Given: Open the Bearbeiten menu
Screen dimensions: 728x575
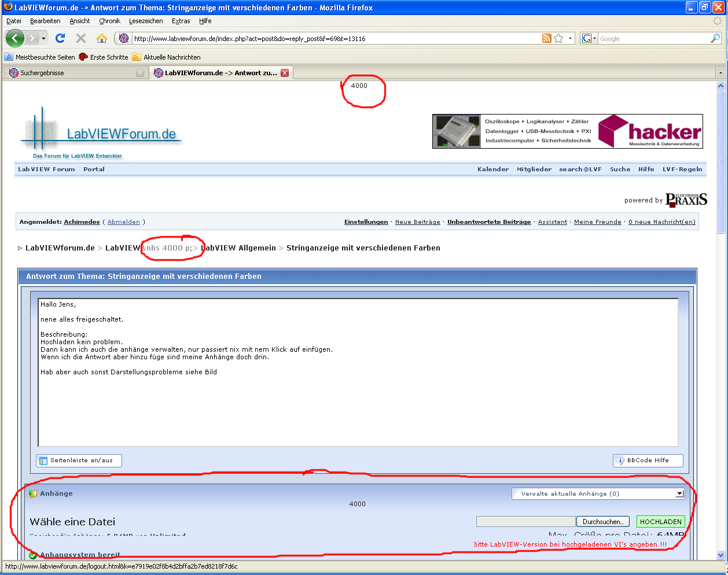Looking at the screenshot, I should point(45,21).
